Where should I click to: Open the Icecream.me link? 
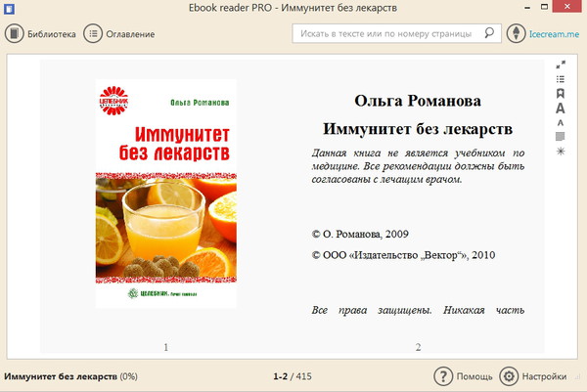[554, 33]
